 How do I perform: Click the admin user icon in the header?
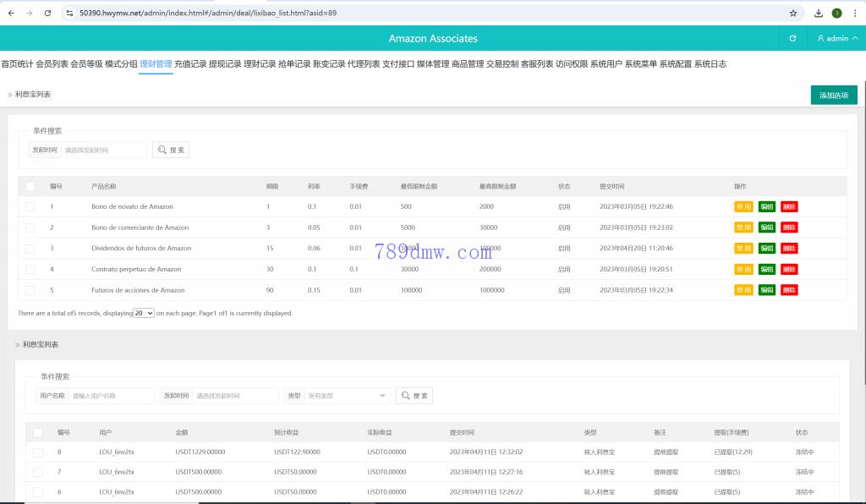(820, 38)
